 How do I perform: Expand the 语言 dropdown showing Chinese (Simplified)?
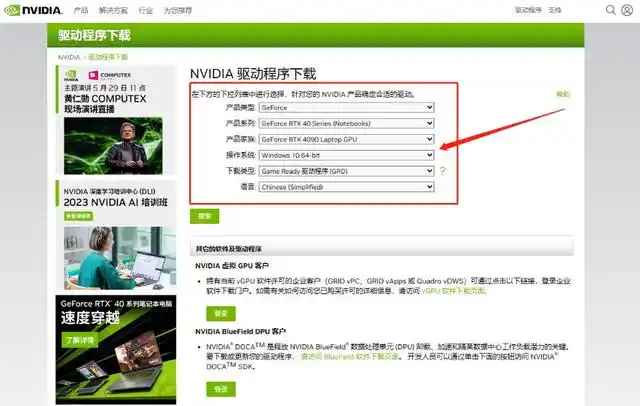(347, 187)
